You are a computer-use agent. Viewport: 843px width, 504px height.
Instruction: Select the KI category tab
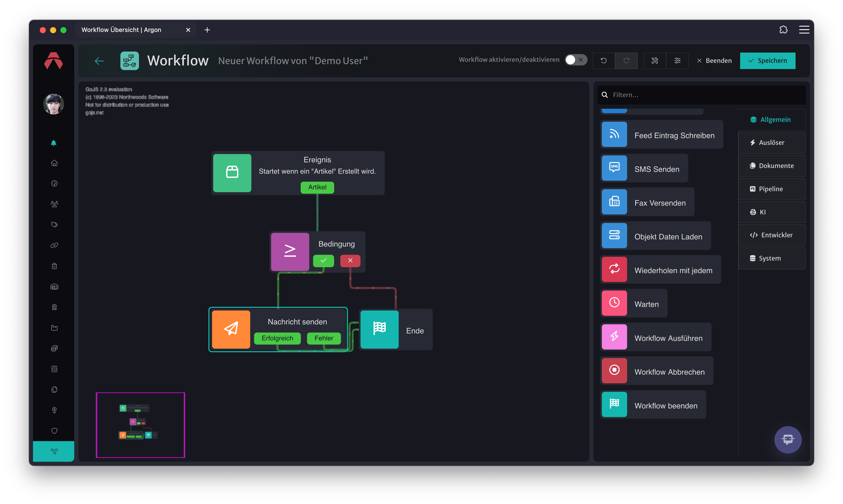(772, 212)
